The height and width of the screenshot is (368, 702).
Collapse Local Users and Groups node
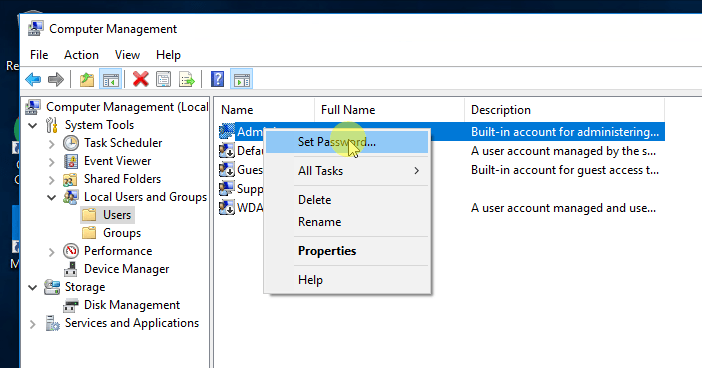tap(51, 197)
